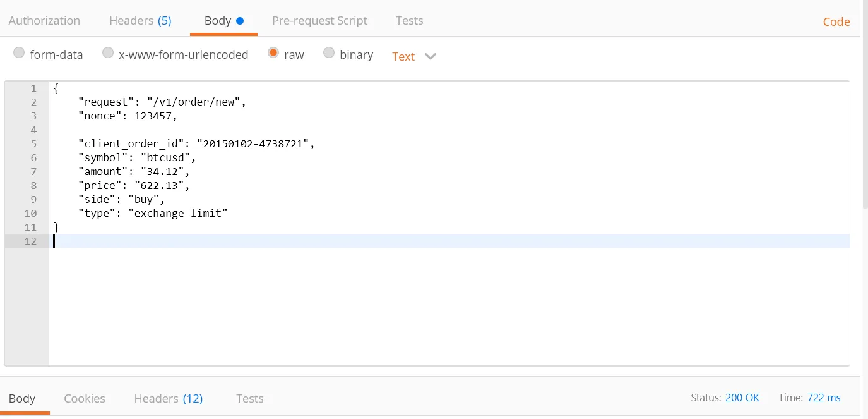868x419 pixels.
Task: Open the request Tests tab
Action: point(409,21)
